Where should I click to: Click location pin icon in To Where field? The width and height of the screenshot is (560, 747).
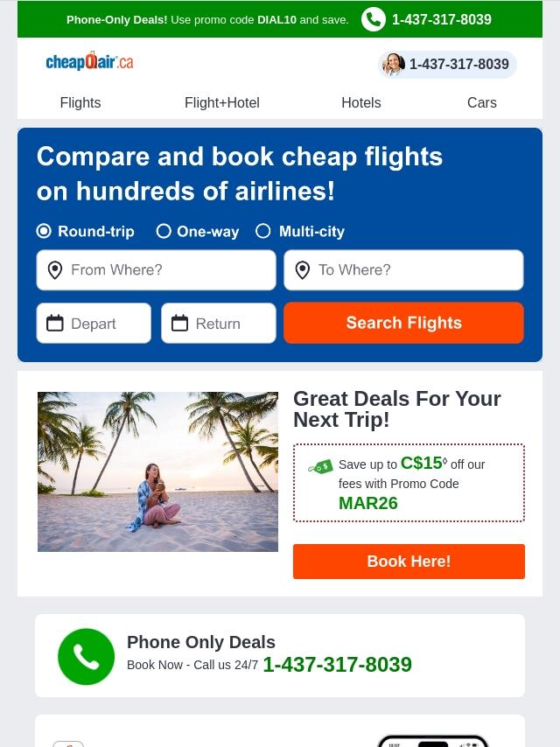click(303, 270)
